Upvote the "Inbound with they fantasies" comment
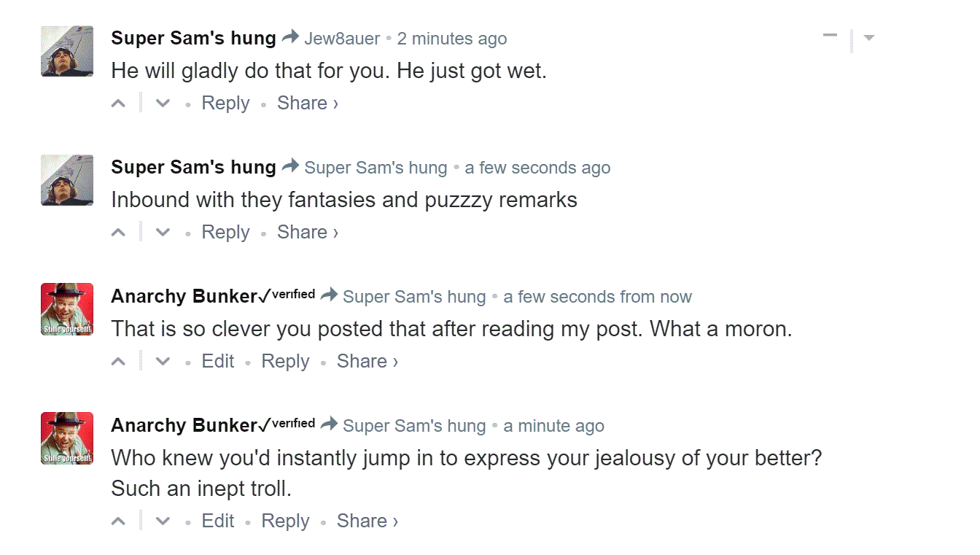Viewport: 980px width, 555px height. [118, 233]
